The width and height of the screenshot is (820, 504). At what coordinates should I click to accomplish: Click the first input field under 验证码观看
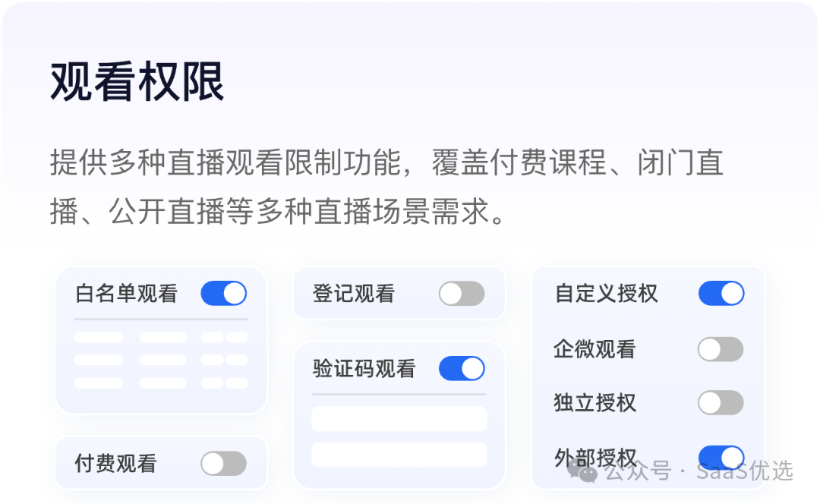click(399, 418)
